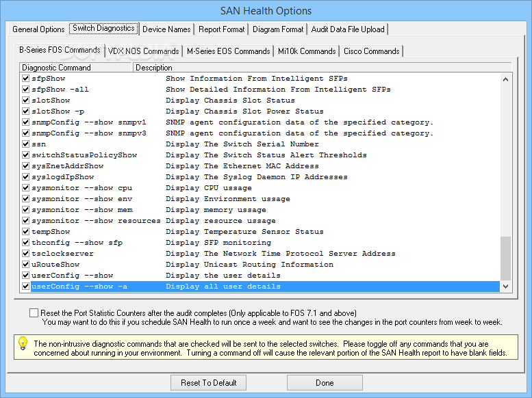Select 'Display Temperature Sensor Status' text
Image resolution: width=532 pixels, height=398 pixels.
(x=244, y=232)
